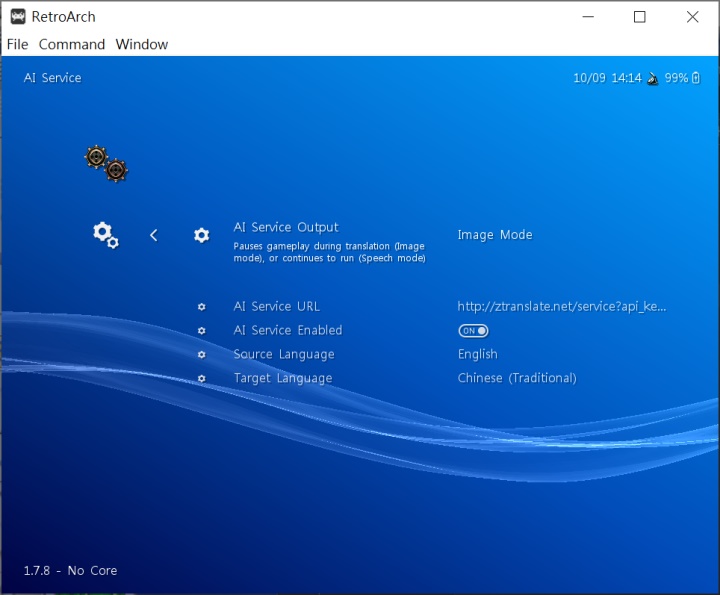Click the 99% battery percentage
The height and width of the screenshot is (595, 720).
[x=676, y=78]
